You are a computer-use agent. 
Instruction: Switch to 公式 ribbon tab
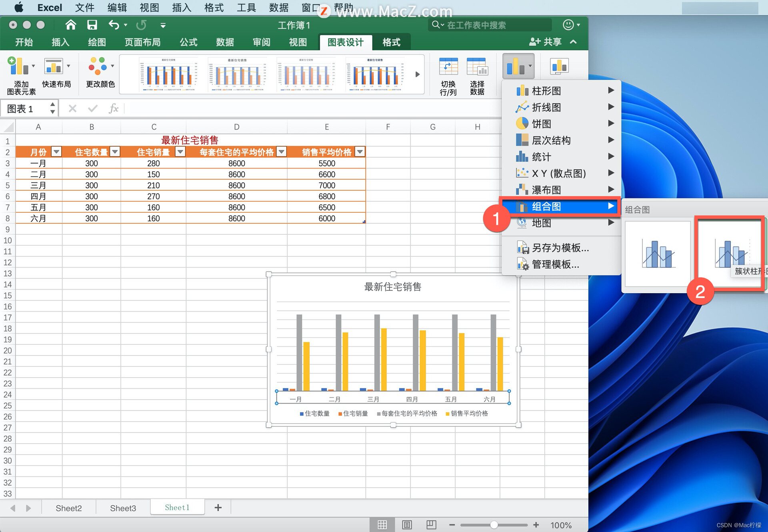click(188, 42)
